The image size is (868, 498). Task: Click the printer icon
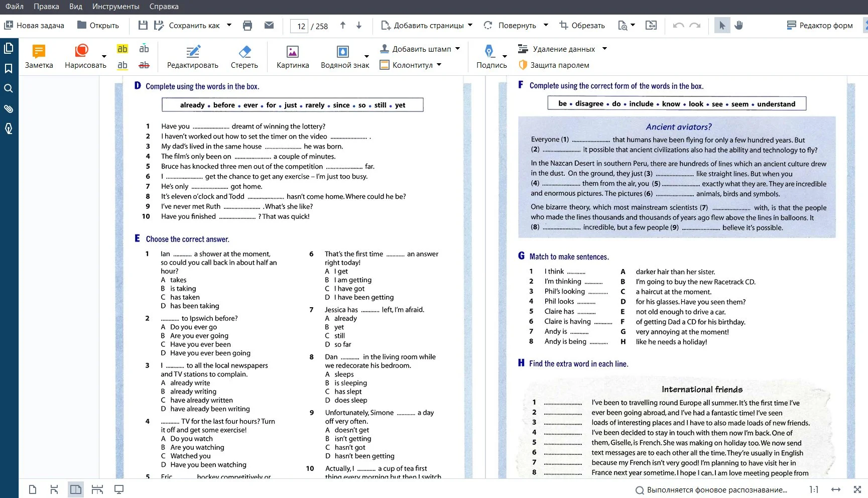click(x=247, y=25)
